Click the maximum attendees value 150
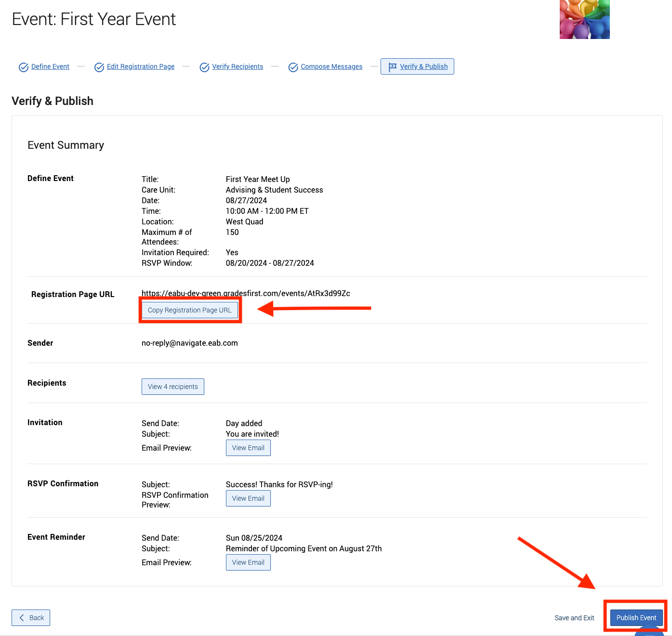 pyautogui.click(x=232, y=232)
